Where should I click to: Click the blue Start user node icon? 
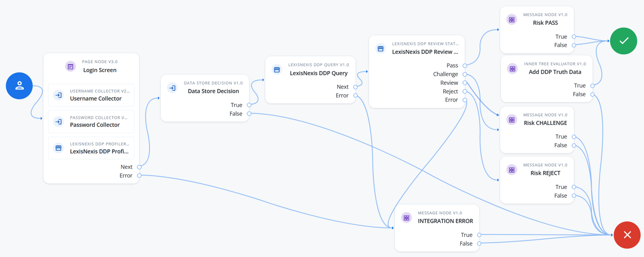pyautogui.click(x=20, y=86)
